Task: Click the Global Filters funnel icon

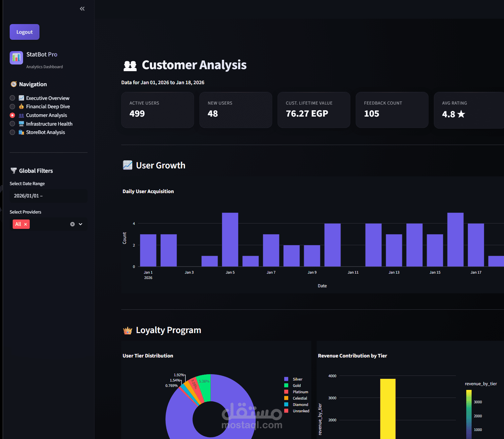Action: 14,171
